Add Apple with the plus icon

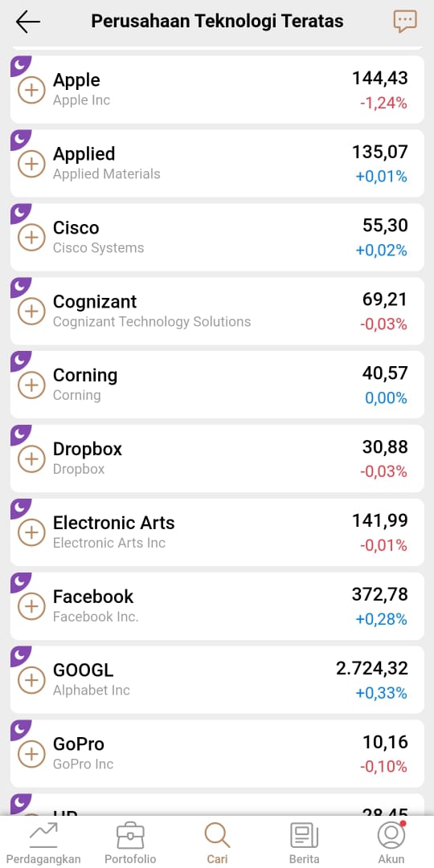pos(31,90)
